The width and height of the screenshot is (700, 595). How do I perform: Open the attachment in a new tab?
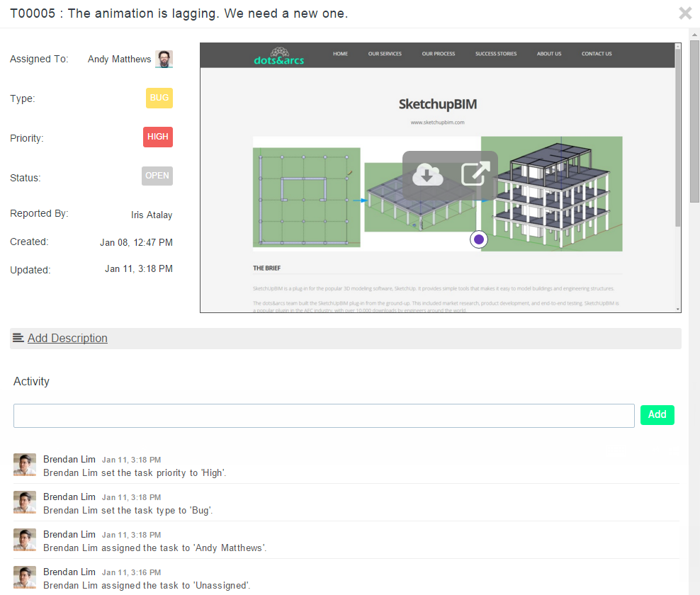tap(476, 173)
